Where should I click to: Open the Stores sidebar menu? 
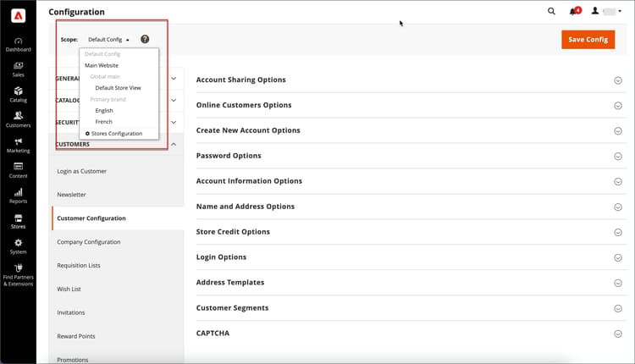[19, 221]
